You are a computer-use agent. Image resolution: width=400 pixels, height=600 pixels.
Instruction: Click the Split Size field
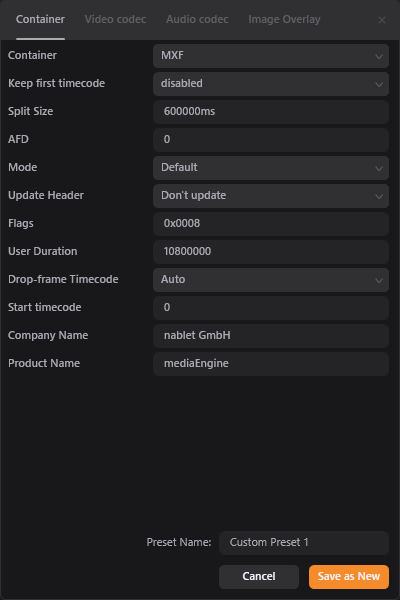coord(271,112)
